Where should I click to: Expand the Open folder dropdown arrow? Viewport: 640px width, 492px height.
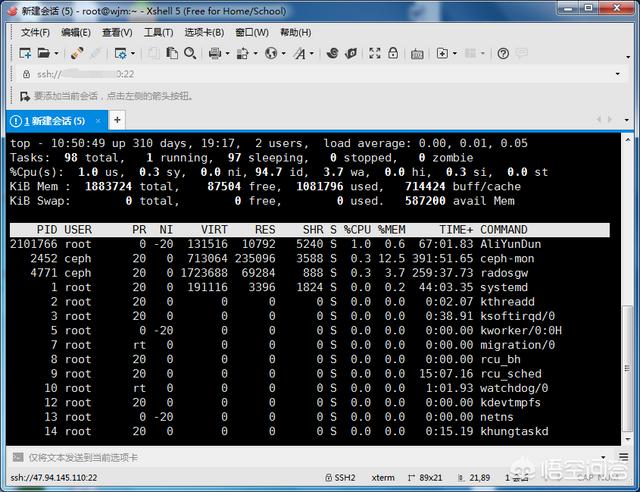tap(56, 53)
